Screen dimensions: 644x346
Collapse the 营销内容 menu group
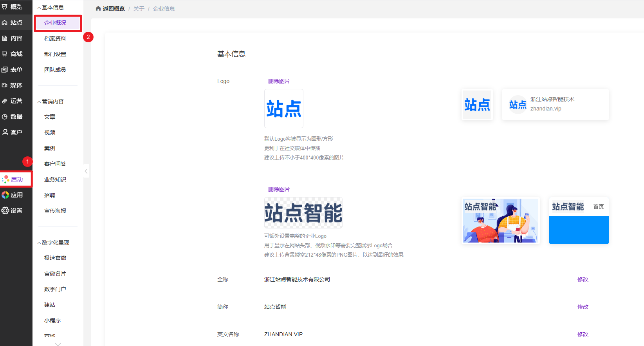(x=39, y=102)
